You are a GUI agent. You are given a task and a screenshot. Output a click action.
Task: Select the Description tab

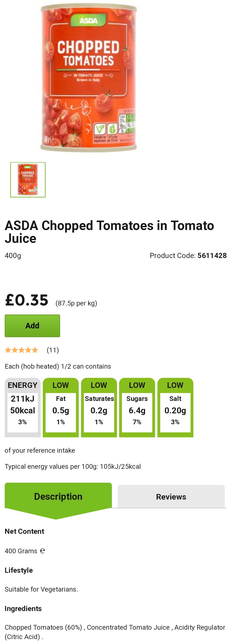[x=58, y=497]
